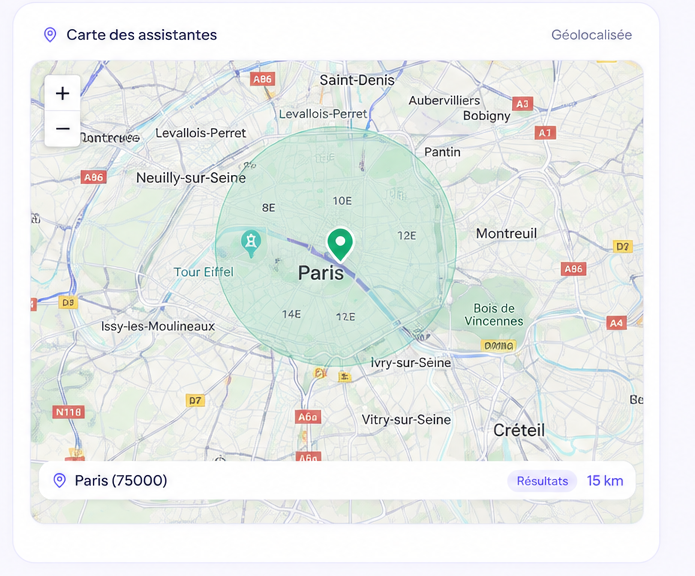The image size is (695, 576).
Task: Change the 15 km radius value
Action: tap(605, 481)
